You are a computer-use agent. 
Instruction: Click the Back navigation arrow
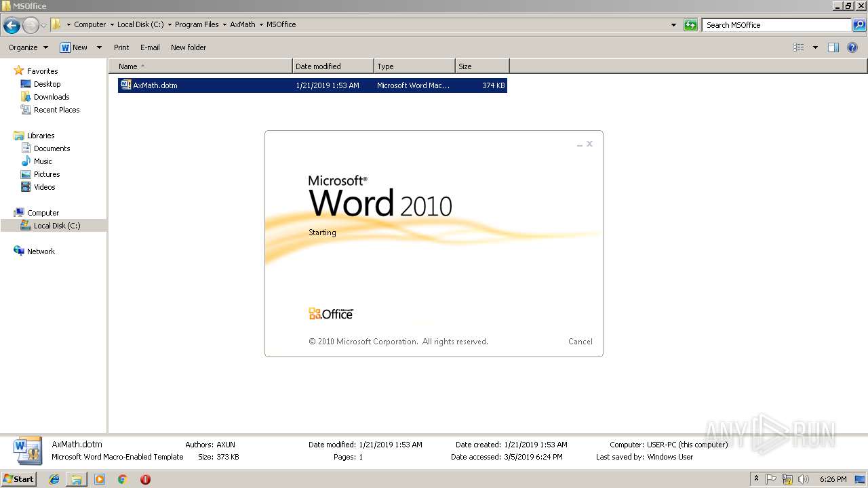12,26
